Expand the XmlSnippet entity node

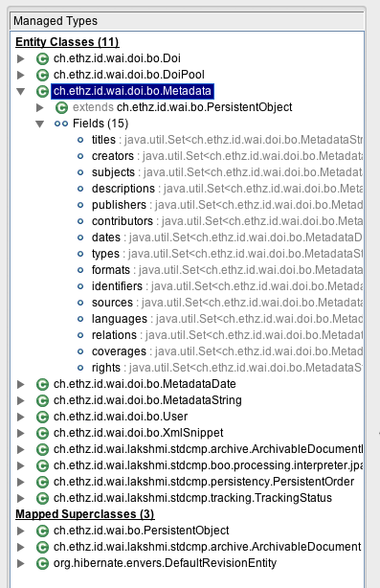pyautogui.click(x=21, y=433)
